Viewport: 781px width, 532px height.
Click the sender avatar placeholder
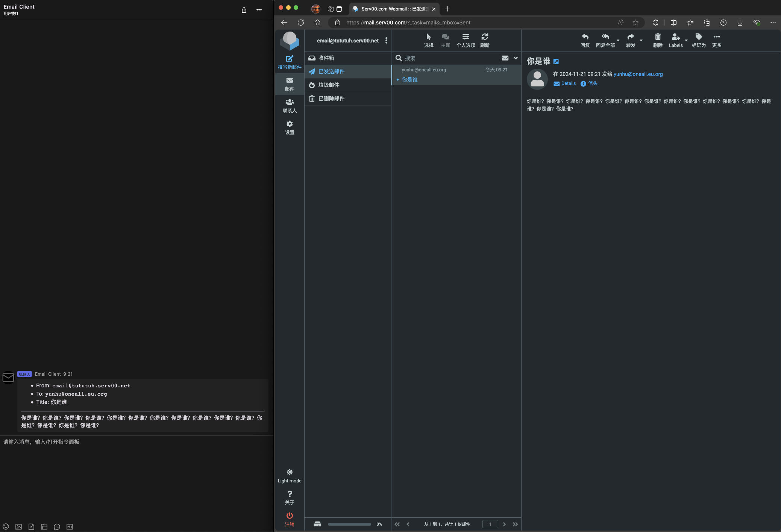pos(537,79)
